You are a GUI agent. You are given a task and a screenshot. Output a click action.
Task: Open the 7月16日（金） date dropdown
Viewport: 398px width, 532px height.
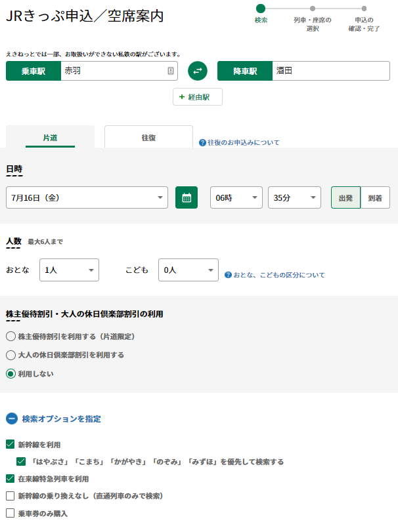87,197
